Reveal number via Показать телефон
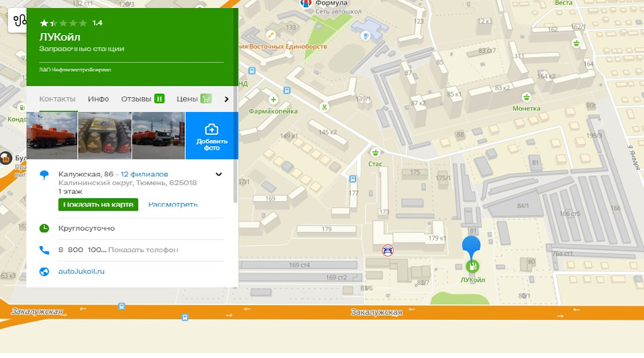This screenshot has width=644, height=358. coord(143,249)
